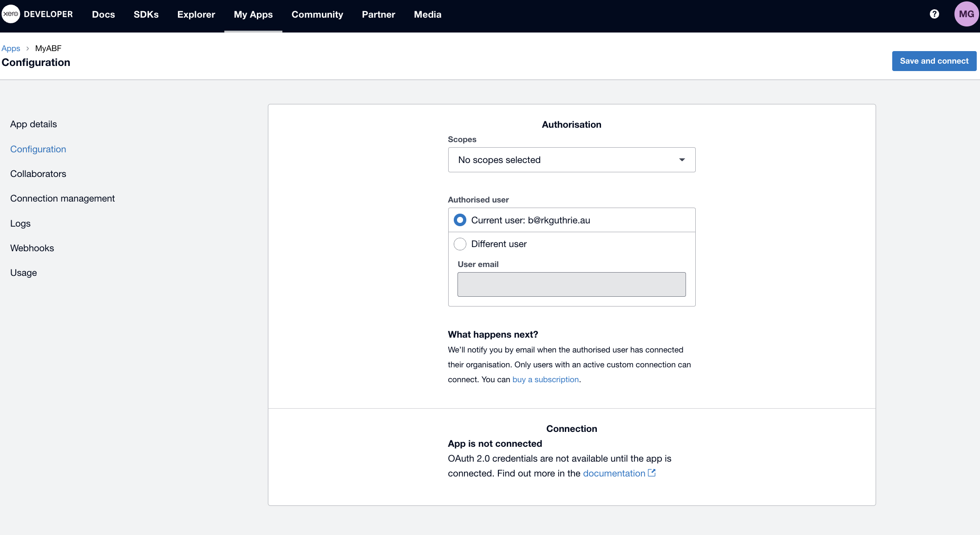Click into the User email field
The image size is (980, 535).
pyautogui.click(x=571, y=284)
